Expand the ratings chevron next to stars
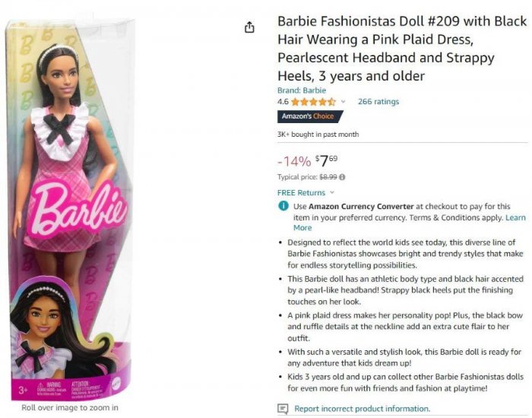The height and width of the screenshot is (418, 532). tap(344, 101)
